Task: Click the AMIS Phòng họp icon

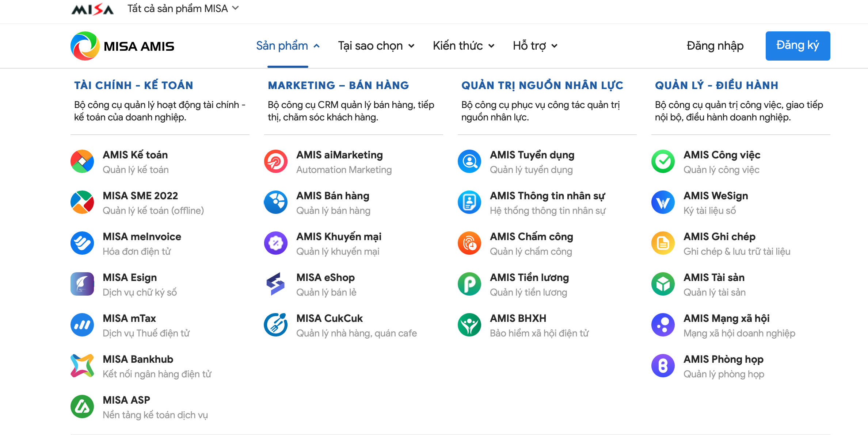Action: [663, 366]
